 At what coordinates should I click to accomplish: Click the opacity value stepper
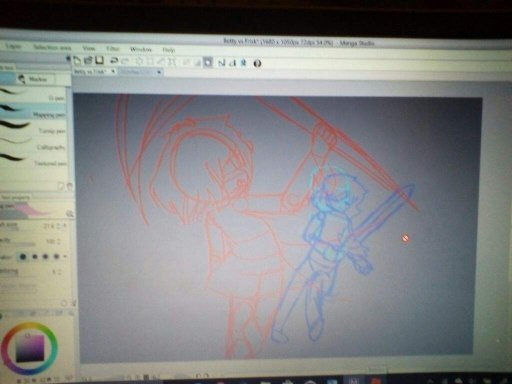click(59, 241)
